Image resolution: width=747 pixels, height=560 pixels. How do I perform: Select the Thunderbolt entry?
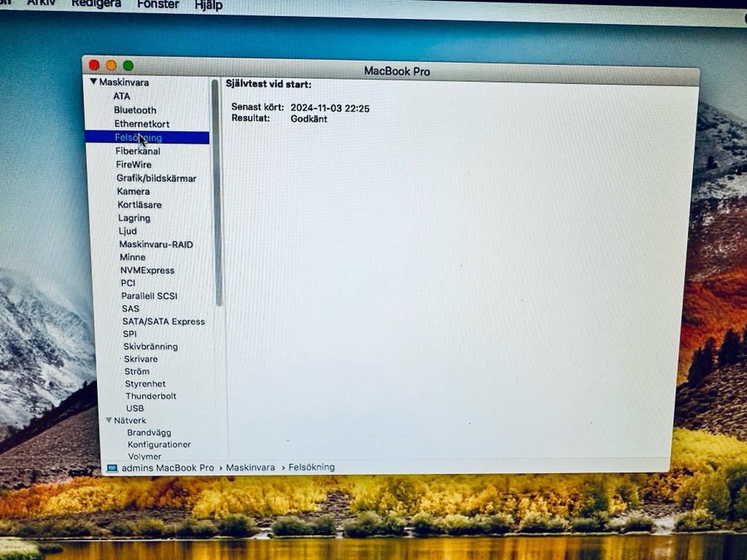pyautogui.click(x=150, y=397)
